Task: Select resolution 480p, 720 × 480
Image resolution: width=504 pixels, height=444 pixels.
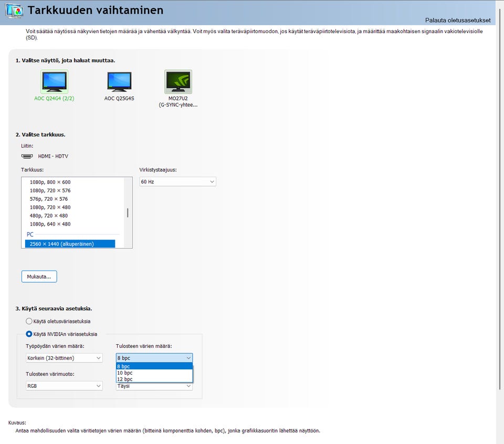Action: pyautogui.click(x=49, y=215)
